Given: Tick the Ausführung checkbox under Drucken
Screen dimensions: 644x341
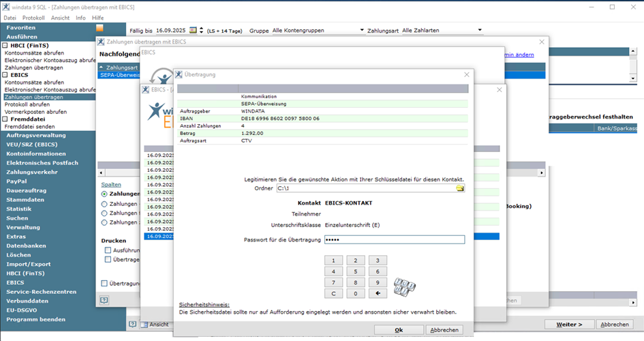Looking at the screenshot, I should coord(108,250).
